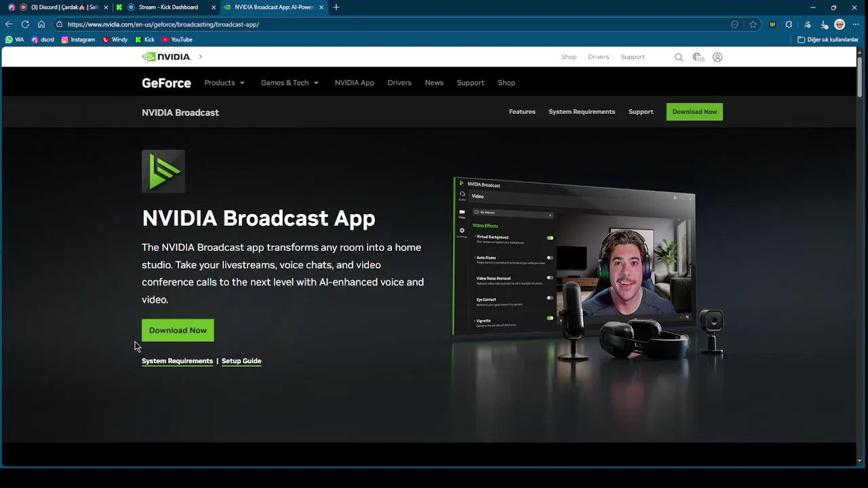Close the NVIDIA Broadcast App tab
The width and height of the screenshot is (868, 488).
(x=321, y=7)
